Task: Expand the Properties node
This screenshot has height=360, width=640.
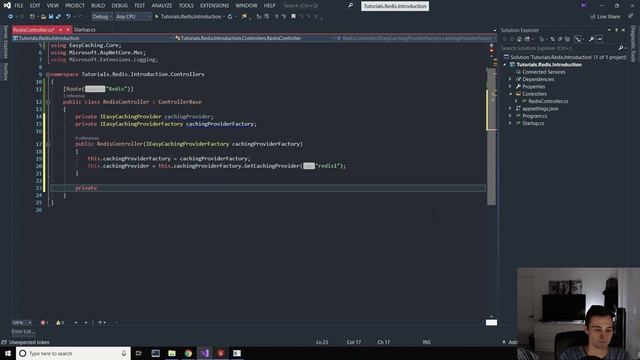Action: click(510, 87)
